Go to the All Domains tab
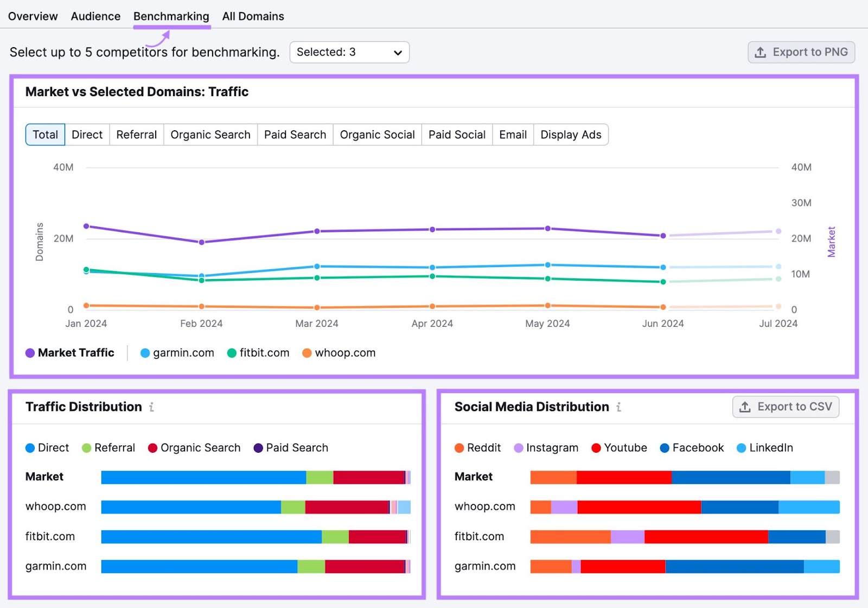The image size is (868, 608). (253, 16)
